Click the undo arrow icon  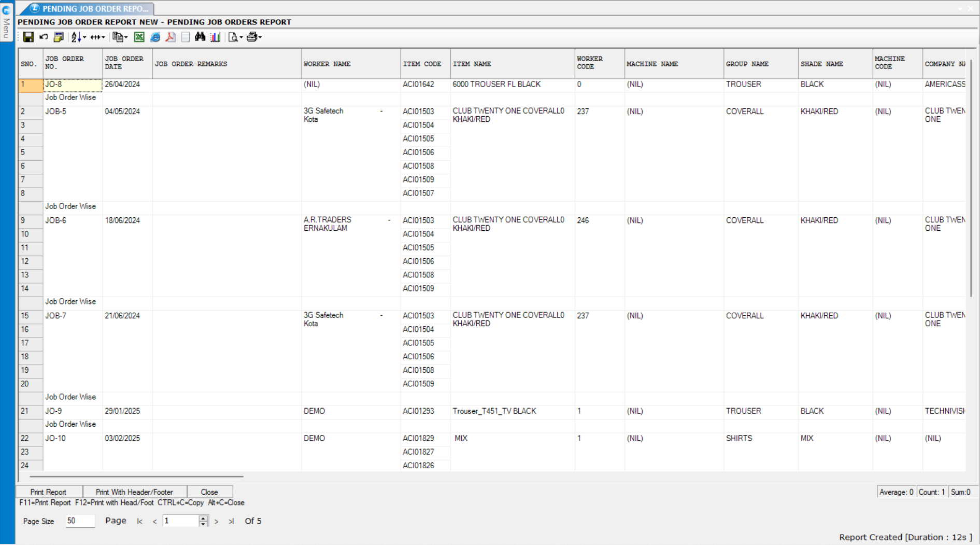point(44,37)
